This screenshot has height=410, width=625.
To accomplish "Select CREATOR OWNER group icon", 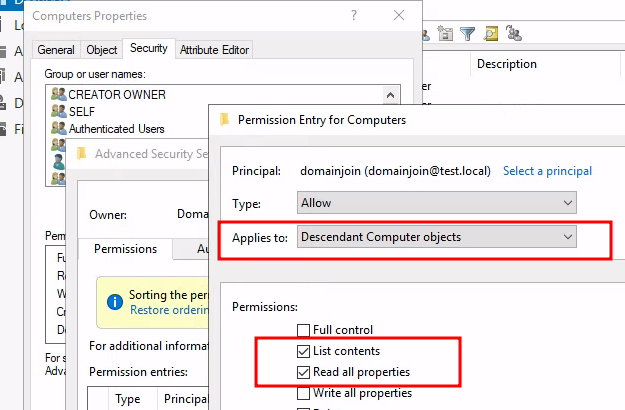I will point(58,94).
